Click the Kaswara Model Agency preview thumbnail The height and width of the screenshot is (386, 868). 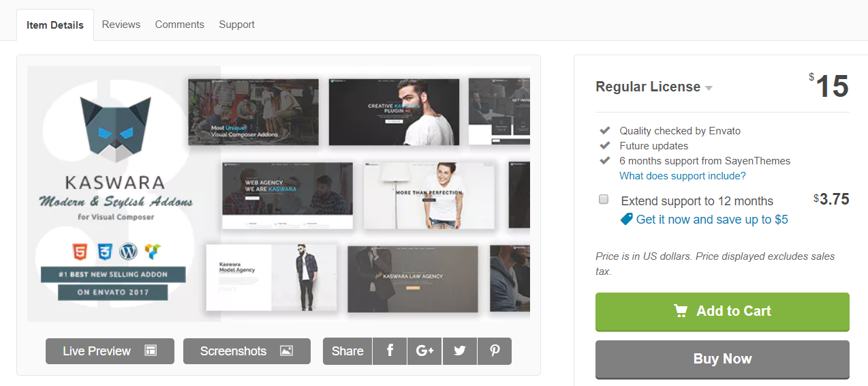pos(271,276)
